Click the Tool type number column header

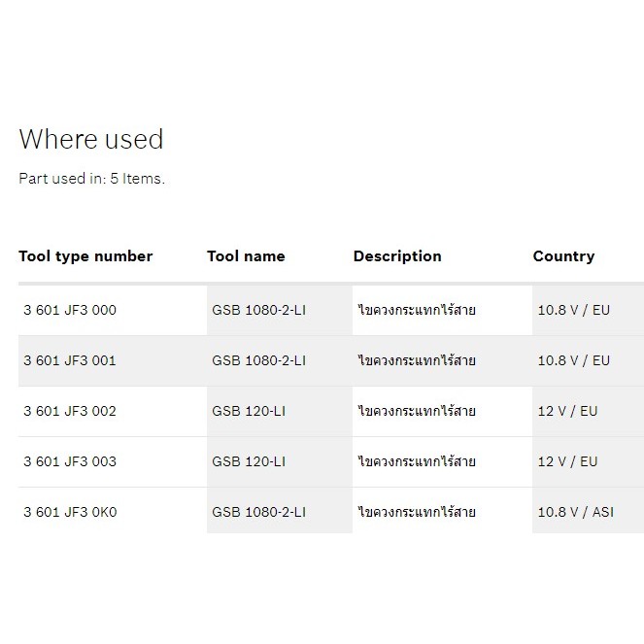tap(85, 256)
